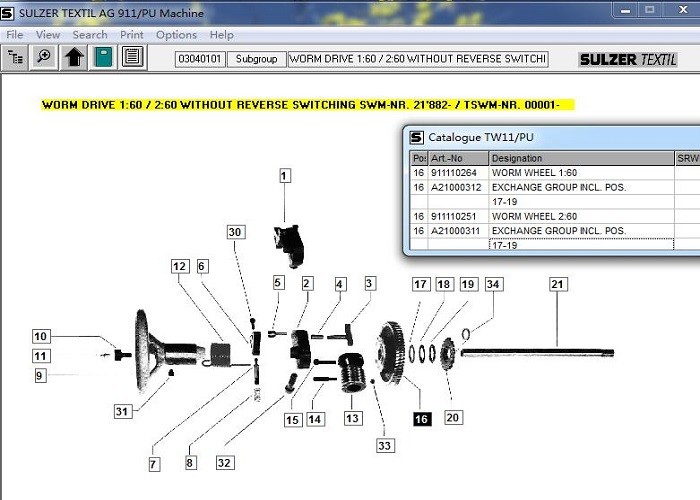Click the Sulzer S application icon in title bar
Viewport: 700px width, 500px height.
click(7, 13)
